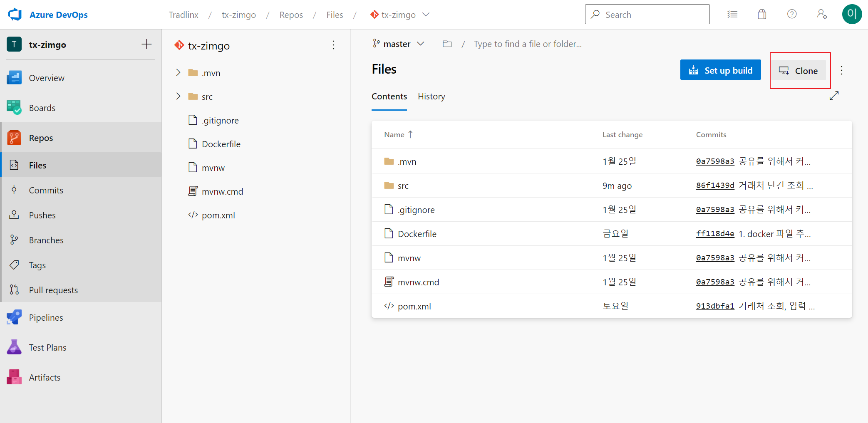The height and width of the screenshot is (423, 868).
Task: Open the Marketplace shopping bag icon
Action: click(762, 15)
